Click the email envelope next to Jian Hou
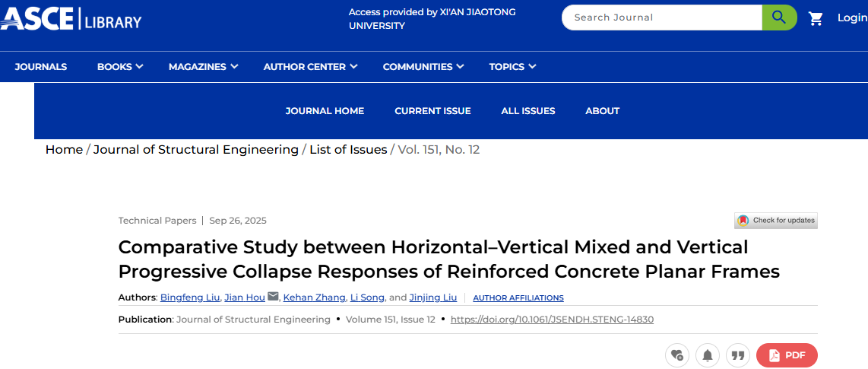 tap(274, 297)
